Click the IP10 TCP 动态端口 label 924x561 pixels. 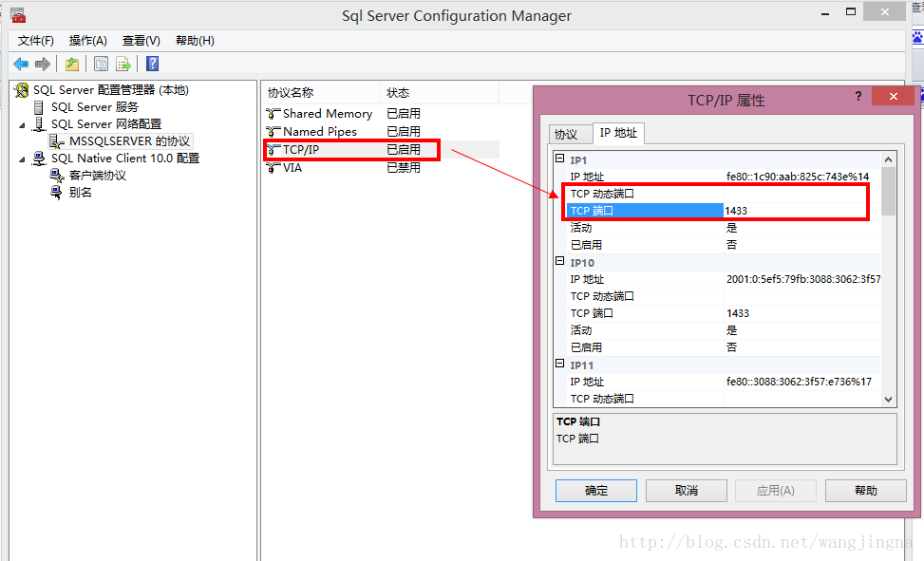(x=602, y=296)
